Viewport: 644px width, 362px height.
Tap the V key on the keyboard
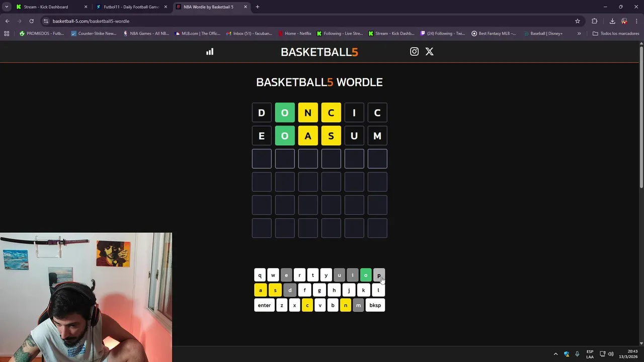(x=320, y=305)
